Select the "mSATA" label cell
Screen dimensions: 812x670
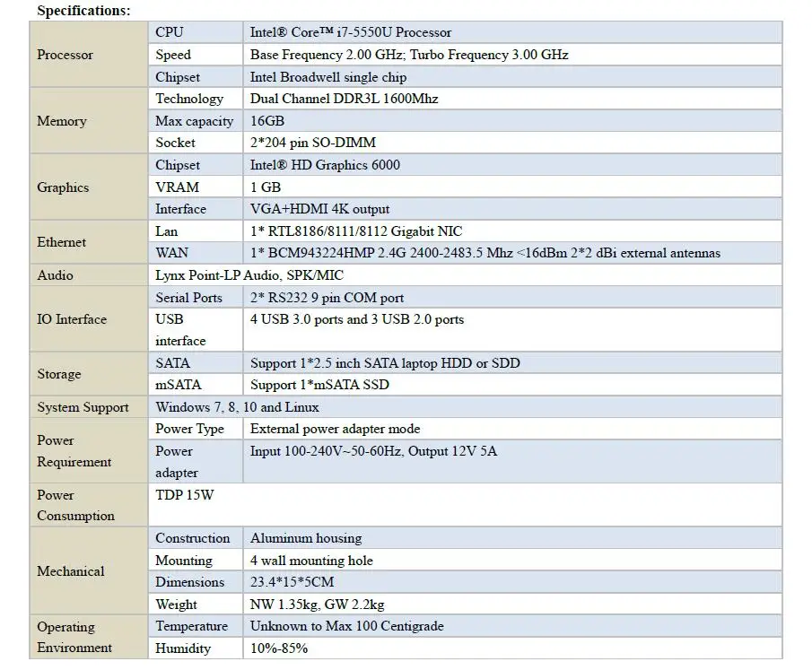tap(196, 385)
